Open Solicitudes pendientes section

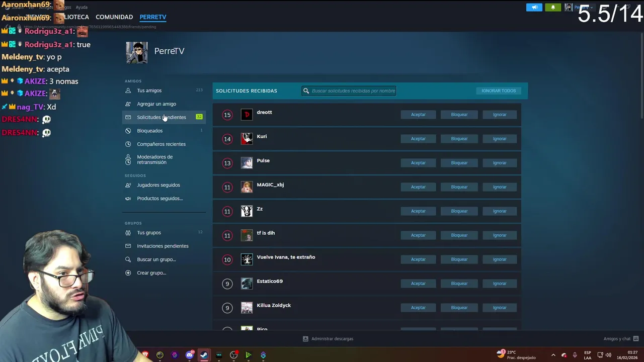pos(164,117)
